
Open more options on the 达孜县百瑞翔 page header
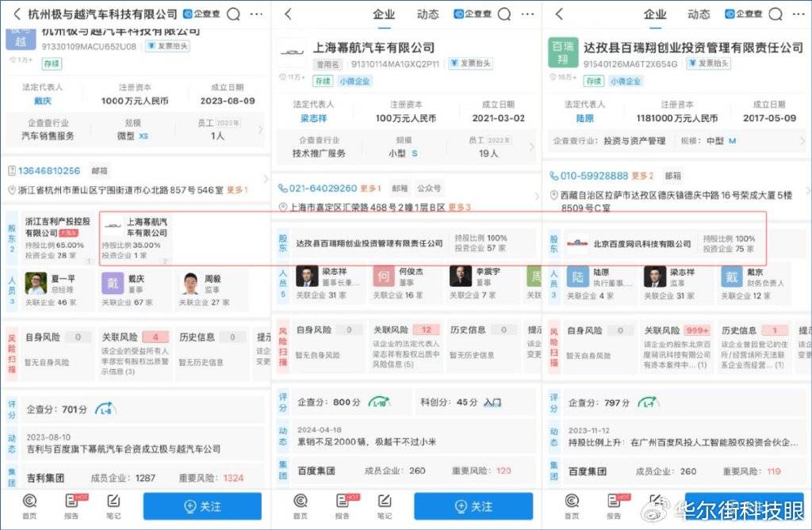click(x=799, y=14)
